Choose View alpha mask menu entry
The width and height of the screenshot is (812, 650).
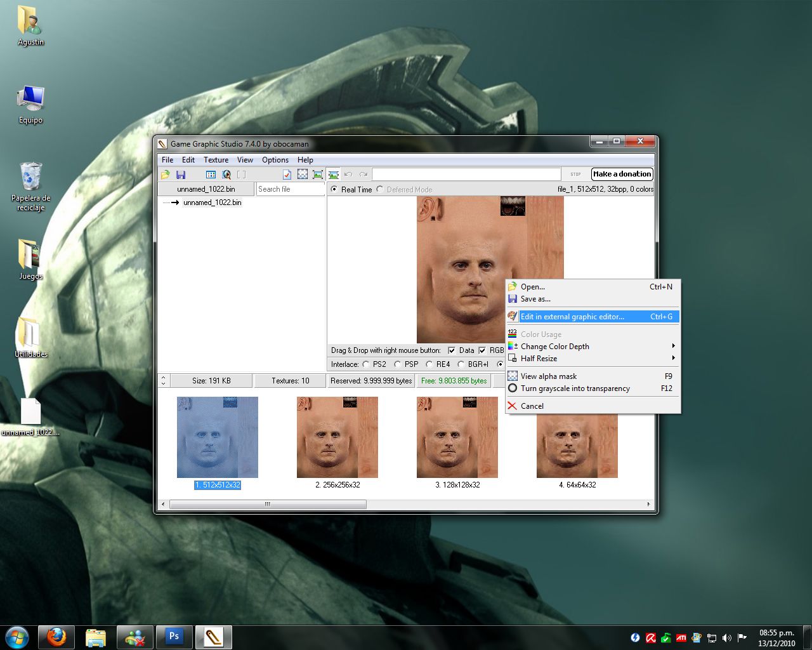point(593,376)
